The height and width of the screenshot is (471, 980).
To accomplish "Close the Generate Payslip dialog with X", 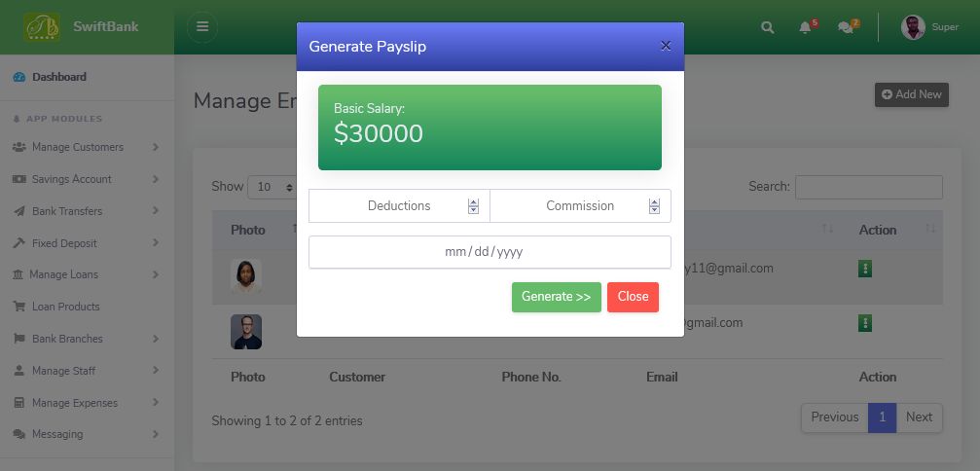I will pos(666,46).
